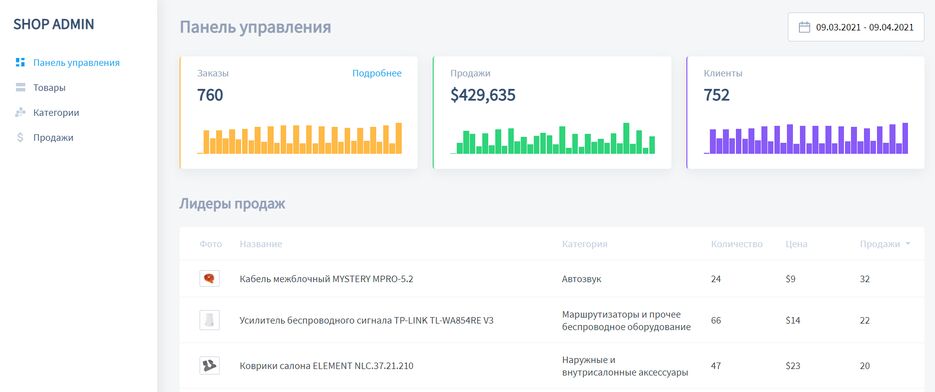Click the Товары sidebar icon
The height and width of the screenshot is (392, 935).
click(20, 88)
